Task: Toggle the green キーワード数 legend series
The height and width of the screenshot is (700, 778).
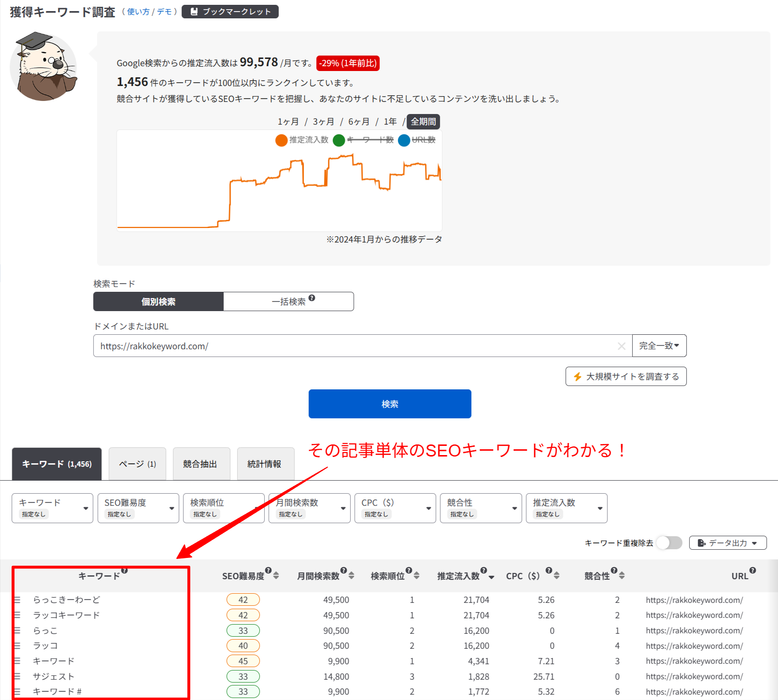Action: 364,140
